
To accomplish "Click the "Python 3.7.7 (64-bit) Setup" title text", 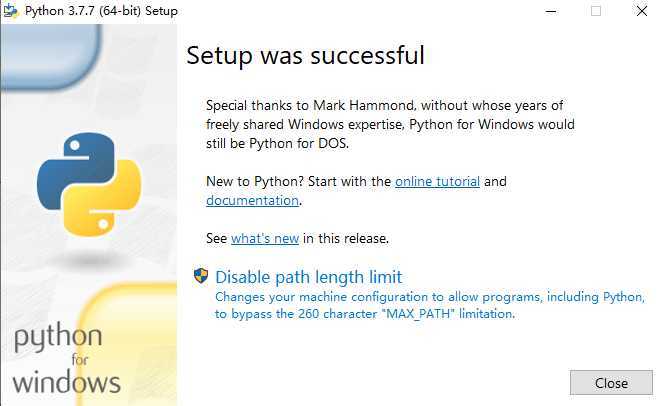I will coord(98,10).
